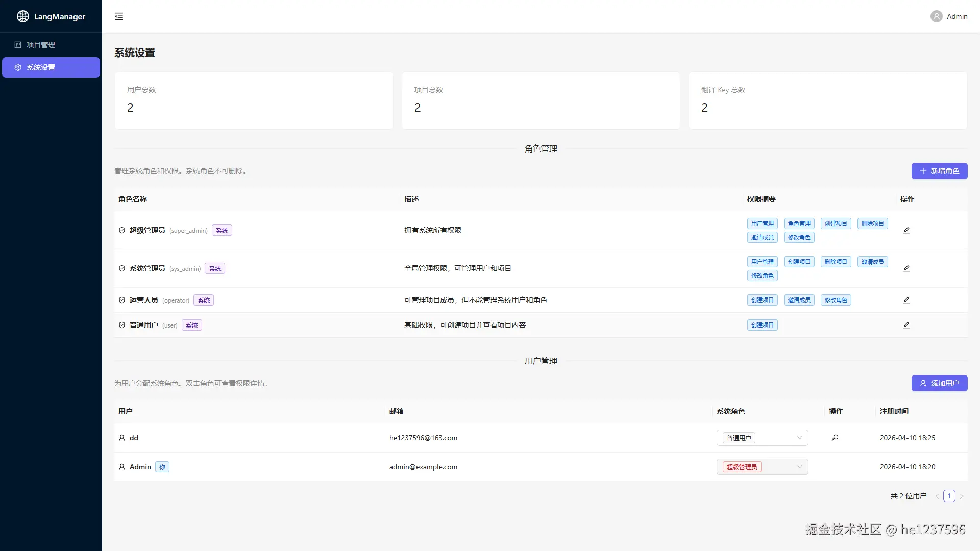Image resolution: width=980 pixels, height=551 pixels.
Task: Click the LangManager globe logo
Action: [23, 16]
